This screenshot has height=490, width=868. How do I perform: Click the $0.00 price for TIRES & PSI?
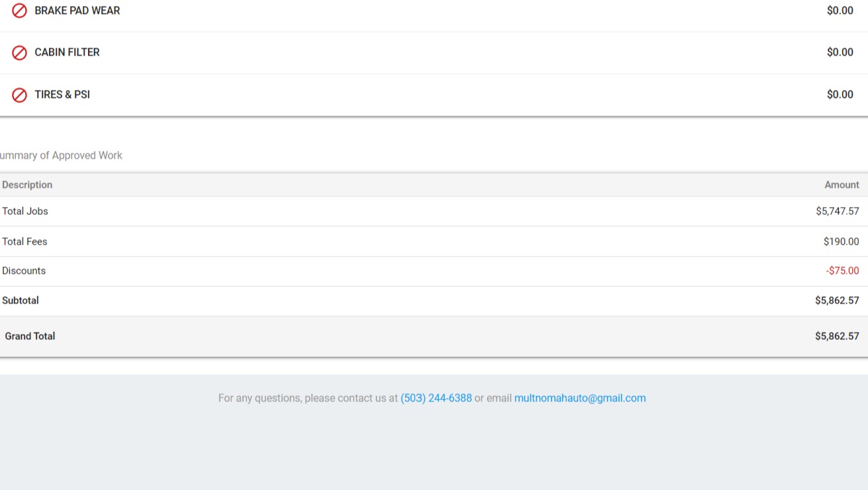coord(840,95)
